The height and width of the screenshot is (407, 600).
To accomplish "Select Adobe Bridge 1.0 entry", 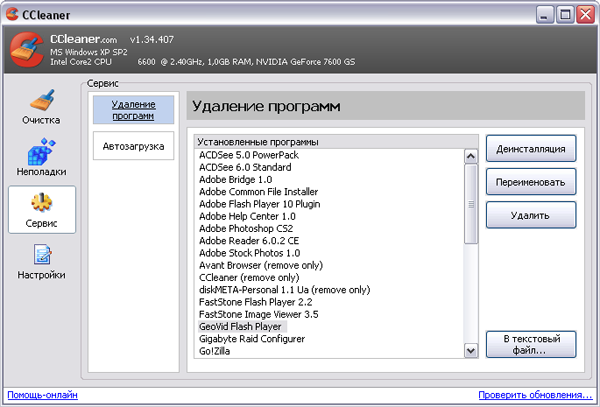I will click(x=235, y=179).
